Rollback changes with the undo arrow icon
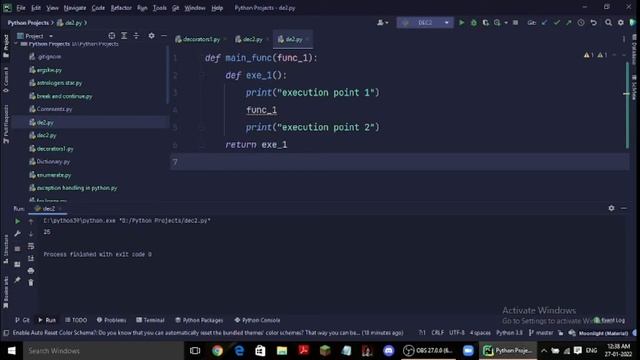 [594, 23]
